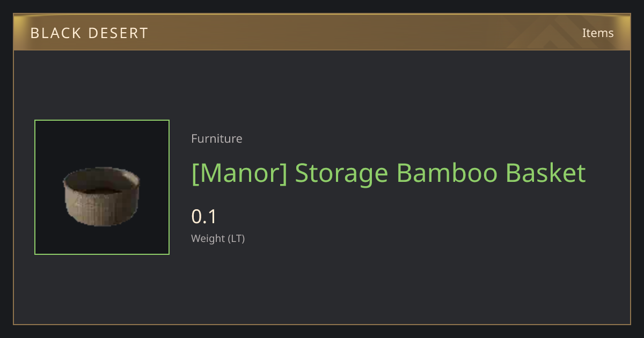Screen dimensions: 644x338
Task: Select the Furniture category label
Action: click(x=217, y=138)
